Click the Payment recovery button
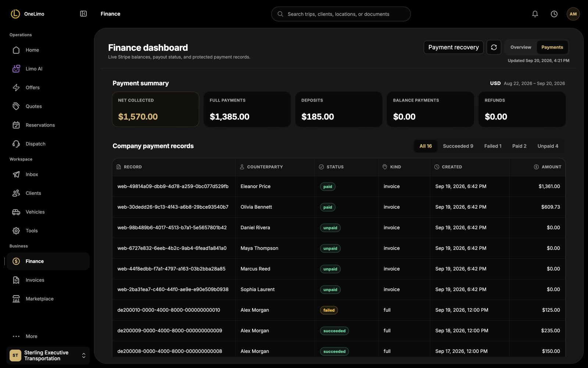Image resolution: width=588 pixels, height=368 pixels. click(x=453, y=47)
